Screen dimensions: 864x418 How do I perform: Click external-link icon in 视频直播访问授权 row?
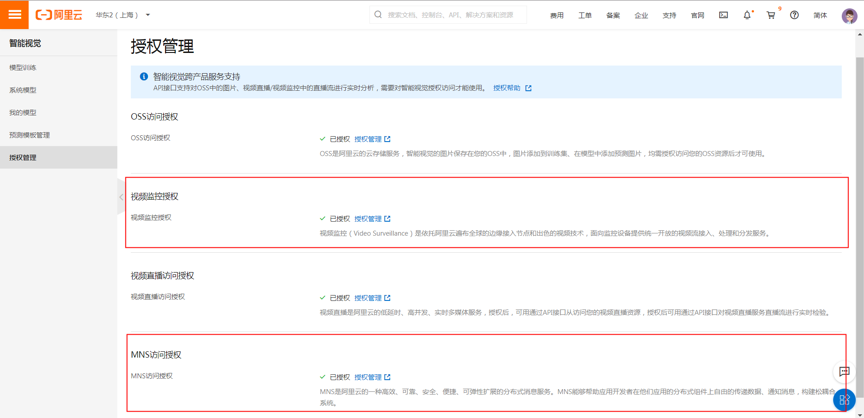click(x=387, y=298)
